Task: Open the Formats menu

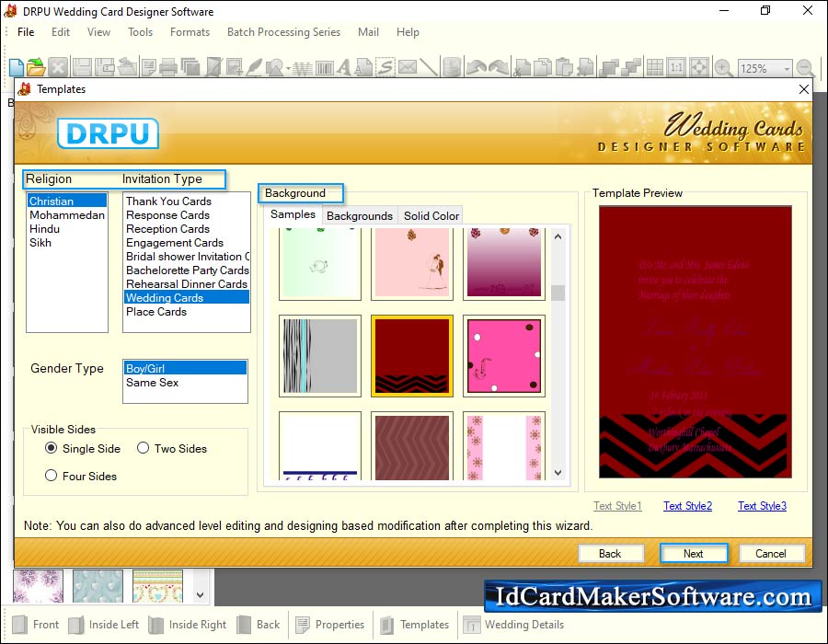Action: click(190, 32)
